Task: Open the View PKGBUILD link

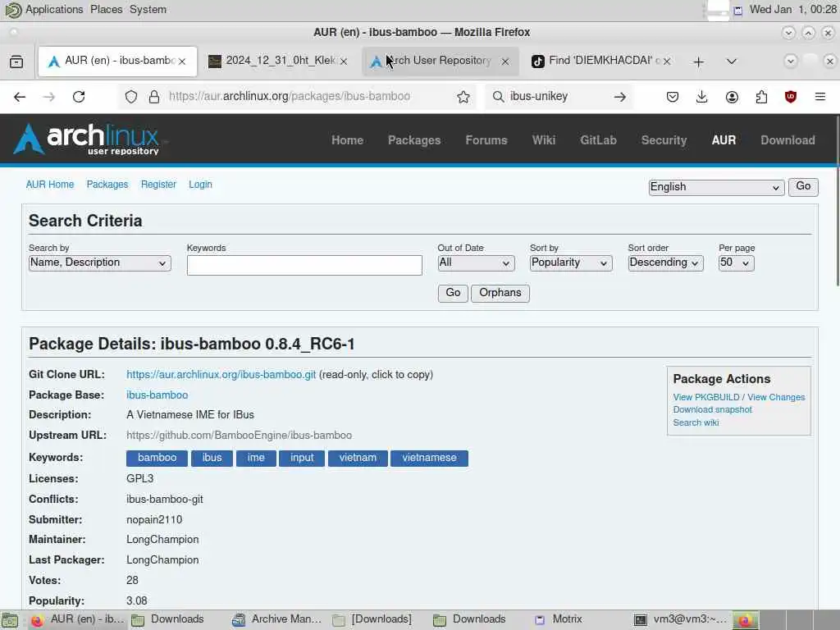Action: (706, 397)
